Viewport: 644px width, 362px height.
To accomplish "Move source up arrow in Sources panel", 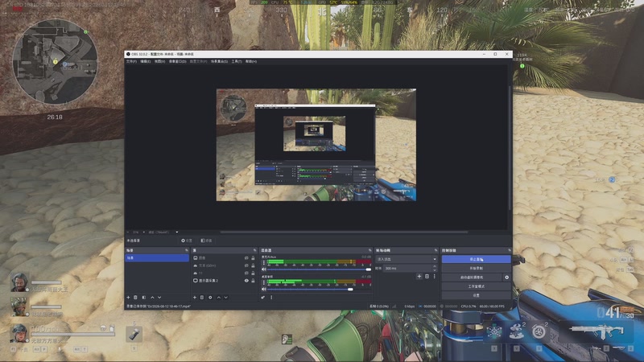I will point(218,297).
